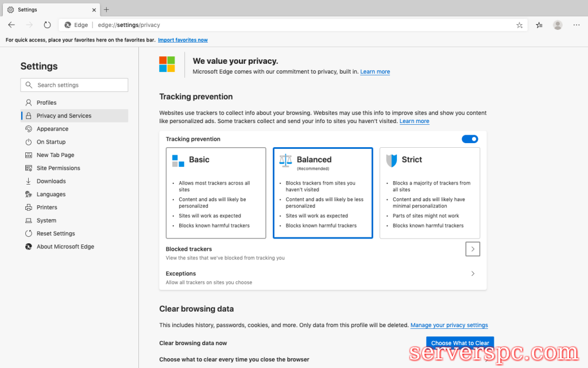Open Downloads settings section
Viewport: 588px width, 368px height.
tap(51, 181)
